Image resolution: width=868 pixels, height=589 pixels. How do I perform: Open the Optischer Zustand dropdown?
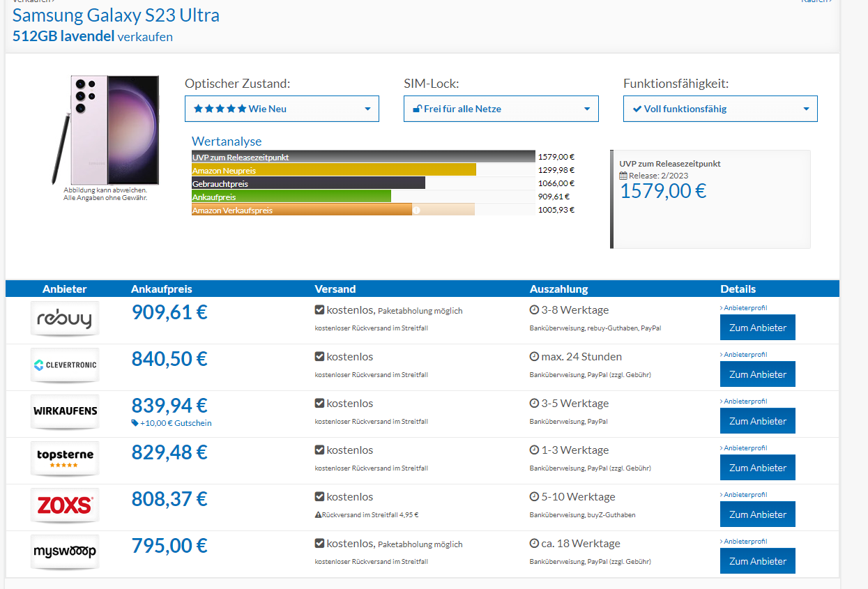point(282,109)
